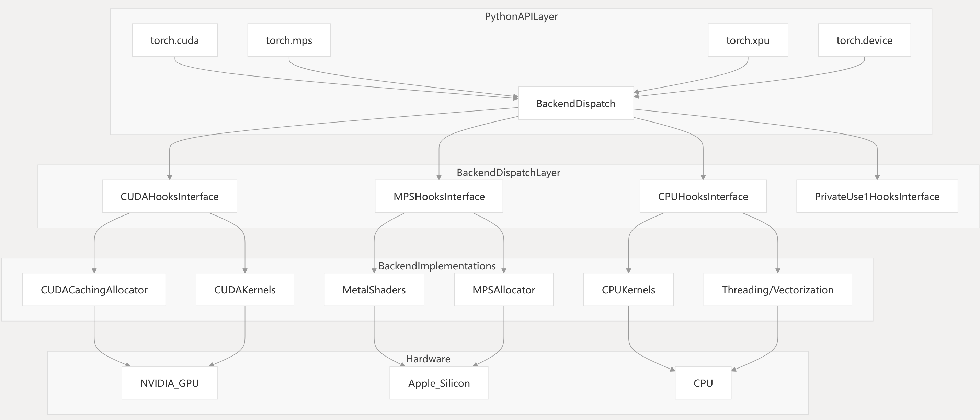Select the CUDACachingAllocator box
Viewport: 980px width, 420px height.
click(x=94, y=290)
